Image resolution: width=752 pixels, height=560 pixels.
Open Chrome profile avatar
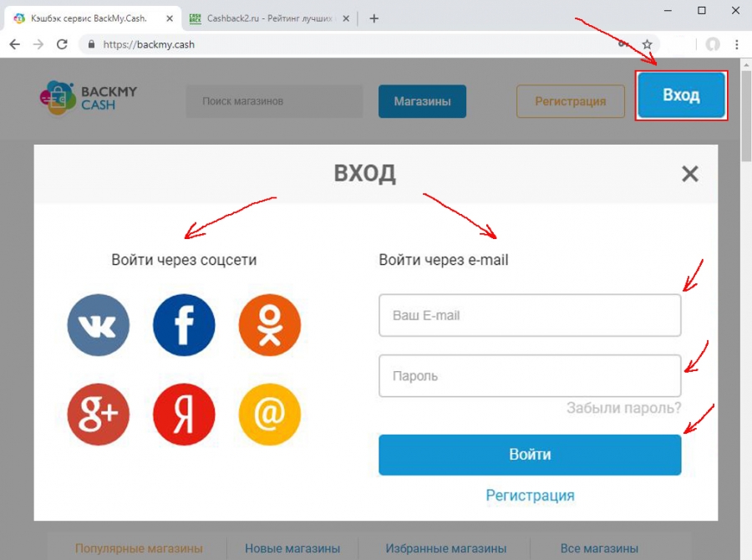[713, 44]
